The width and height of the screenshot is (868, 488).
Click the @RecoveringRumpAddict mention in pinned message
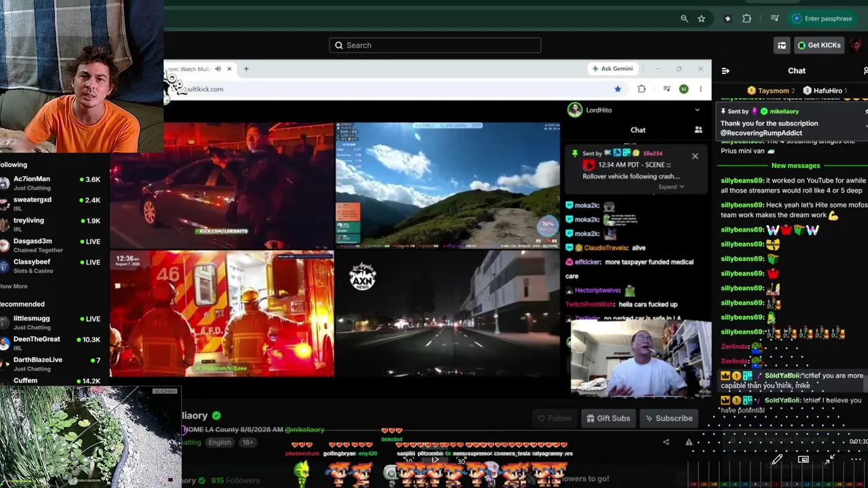pyautogui.click(x=761, y=133)
